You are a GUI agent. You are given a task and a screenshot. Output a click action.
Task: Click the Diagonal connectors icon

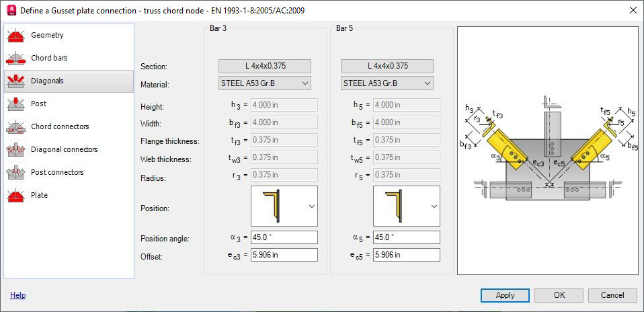pos(16,150)
